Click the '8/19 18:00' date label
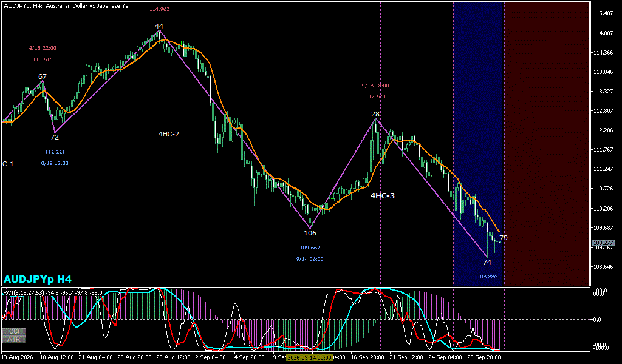 [x=55, y=163]
